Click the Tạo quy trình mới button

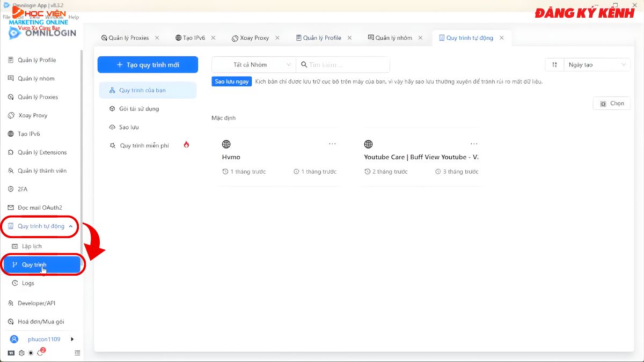click(x=148, y=65)
